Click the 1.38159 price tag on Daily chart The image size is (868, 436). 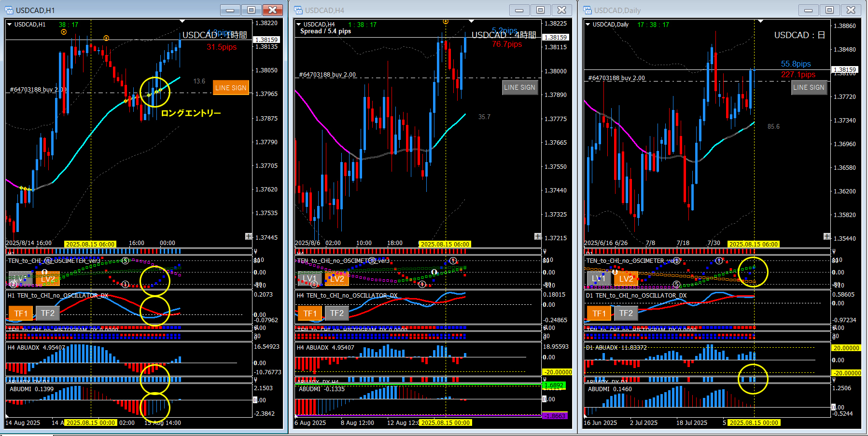click(x=845, y=70)
